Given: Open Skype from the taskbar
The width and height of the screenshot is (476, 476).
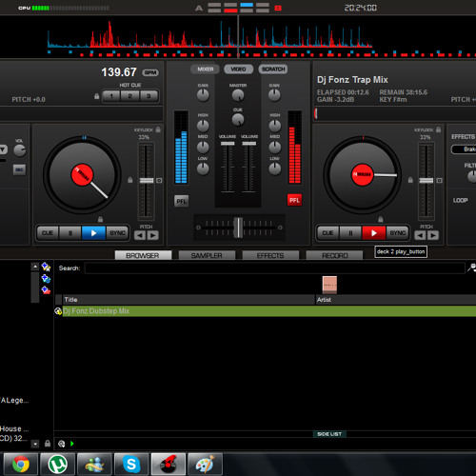Looking at the screenshot, I should (x=131, y=465).
